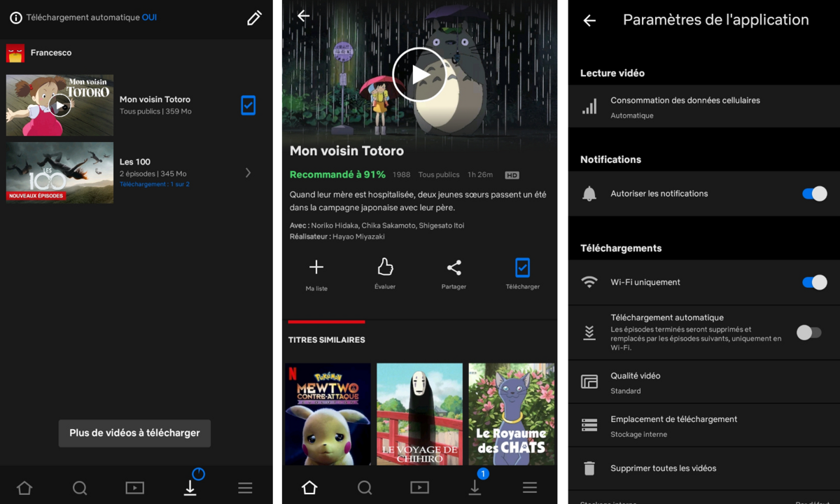Disable Autoriser les notifications
Screen dimensions: 840x504
click(814, 194)
